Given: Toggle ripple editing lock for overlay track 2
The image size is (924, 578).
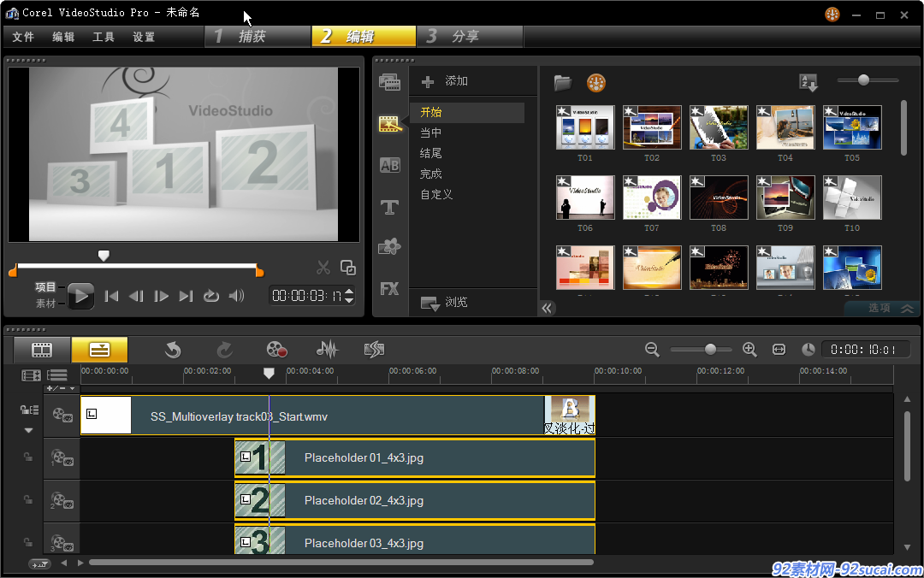Looking at the screenshot, I should [27, 499].
